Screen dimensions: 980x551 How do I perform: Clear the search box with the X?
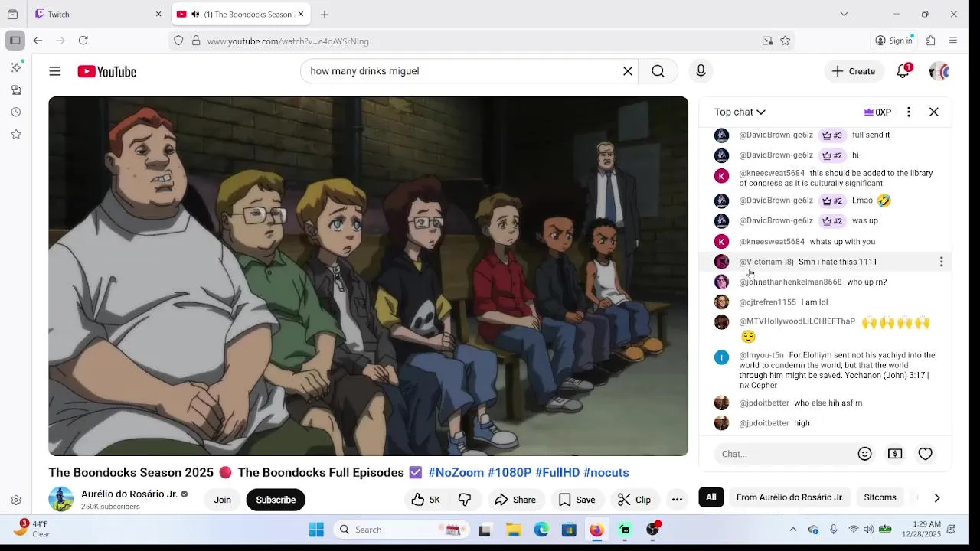tap(628, 71)
